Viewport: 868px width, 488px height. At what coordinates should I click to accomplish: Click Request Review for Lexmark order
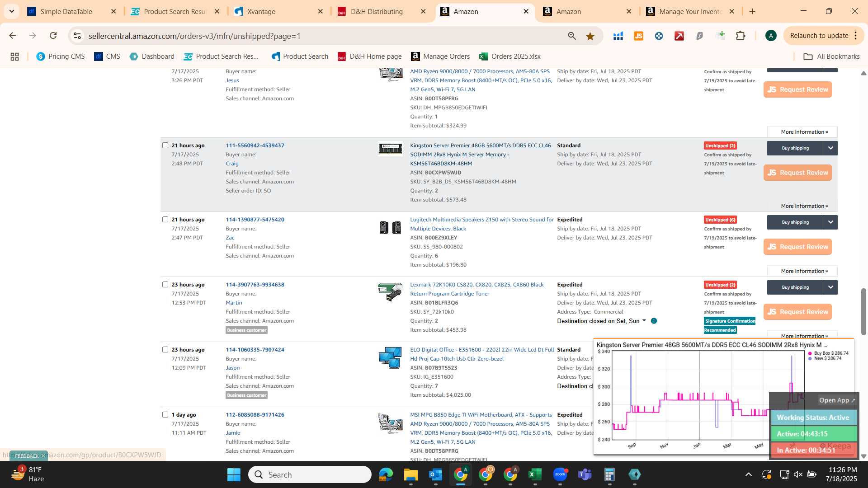pyautogui.click(x=797, y=312)
